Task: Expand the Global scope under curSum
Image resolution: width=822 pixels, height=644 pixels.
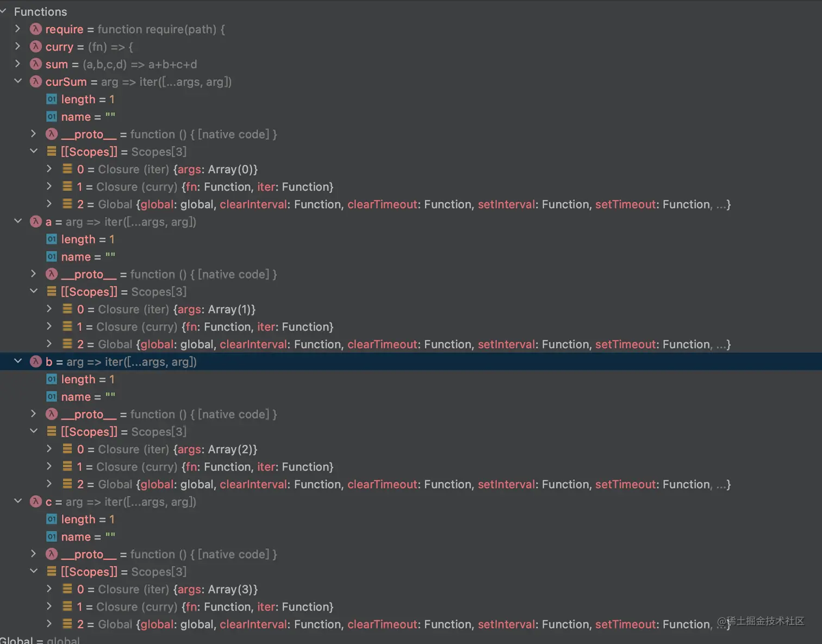Action: (49, 204)
